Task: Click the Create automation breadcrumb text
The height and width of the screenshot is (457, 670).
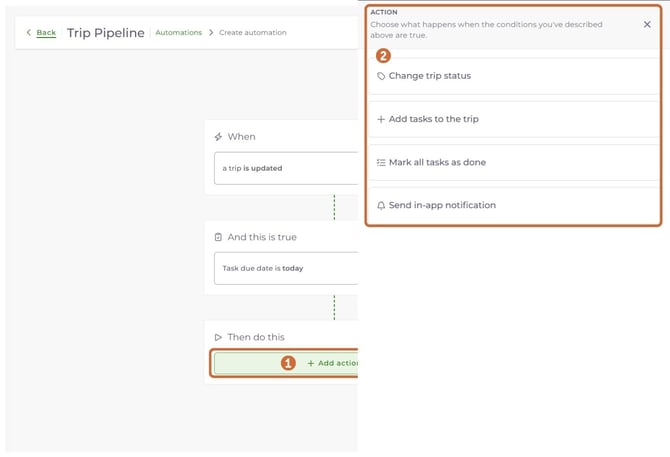Action: (x=253, y=32)
